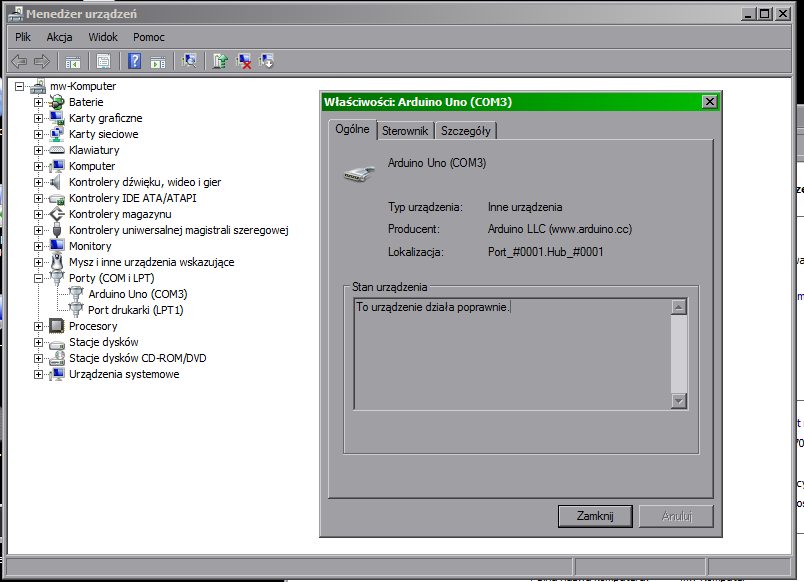Open the Akcja menu
This screenshot has height=582, width=804.
[x=59, y=37]
